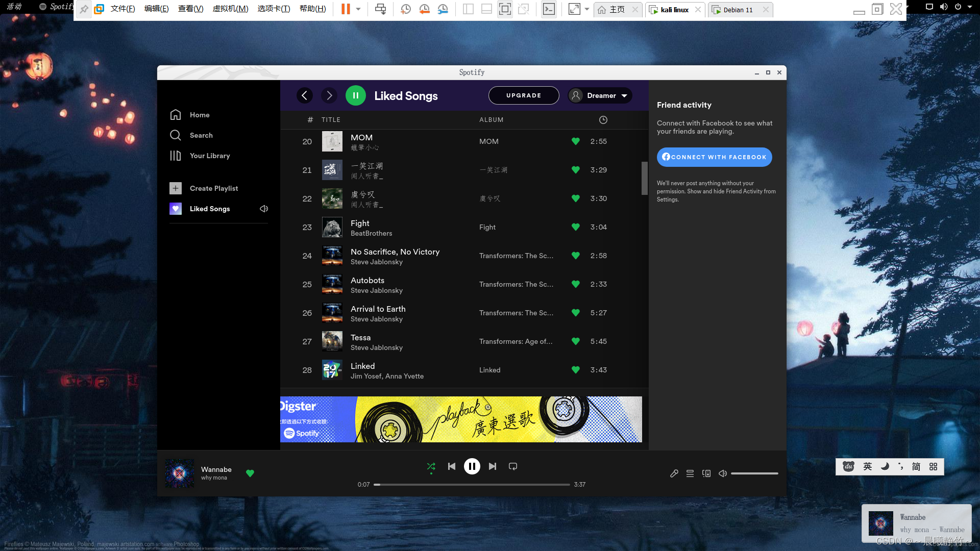Open artist Anna Yvette link
Screen dimensions: 980x551
404,376
